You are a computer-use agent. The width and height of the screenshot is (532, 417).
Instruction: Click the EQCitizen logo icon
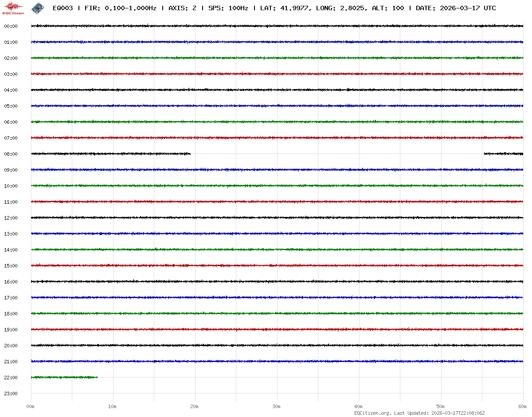13,8
